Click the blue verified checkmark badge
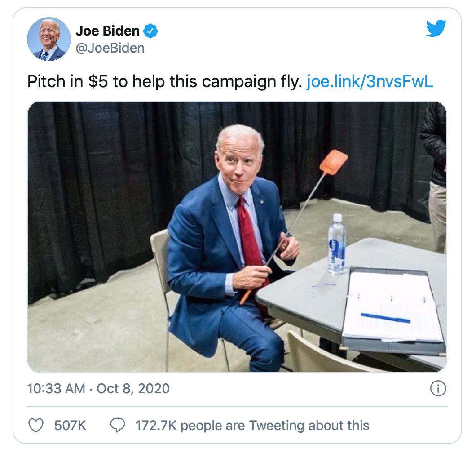476x453 pixels. pos(150,31)
